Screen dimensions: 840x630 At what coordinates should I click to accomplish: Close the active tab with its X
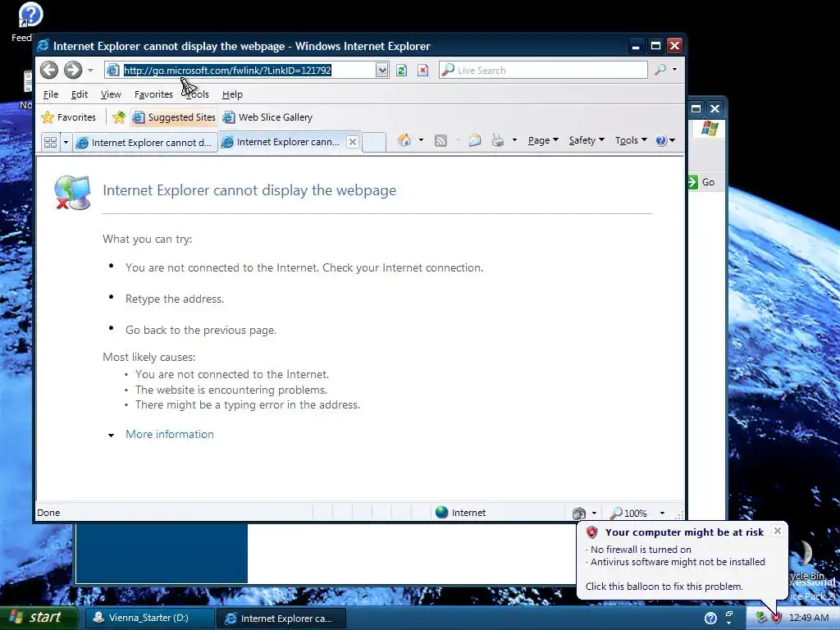pyautogui.click(x=353, y=142)
